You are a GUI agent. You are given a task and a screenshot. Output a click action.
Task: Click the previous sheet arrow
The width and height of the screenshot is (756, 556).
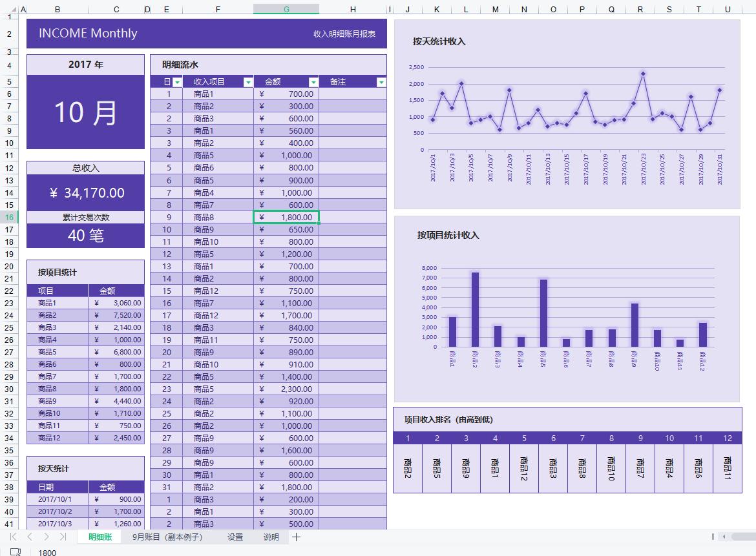click(x=30, y=537)
